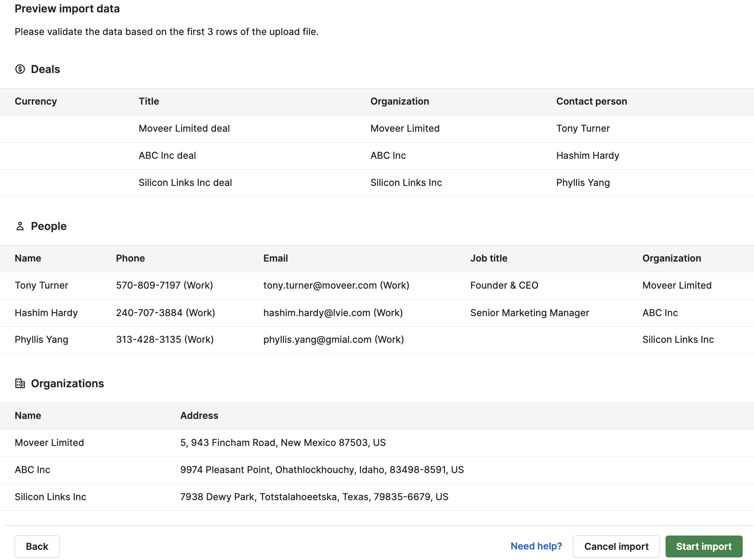Click the Start import button
This screenshot has width=754, height=560.
704,546
